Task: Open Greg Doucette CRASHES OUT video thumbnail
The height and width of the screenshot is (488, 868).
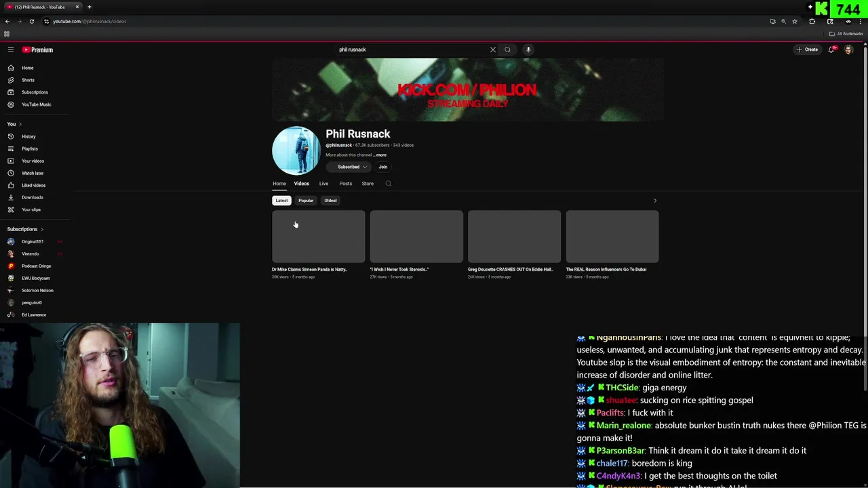Action: (x=515, y=237)
